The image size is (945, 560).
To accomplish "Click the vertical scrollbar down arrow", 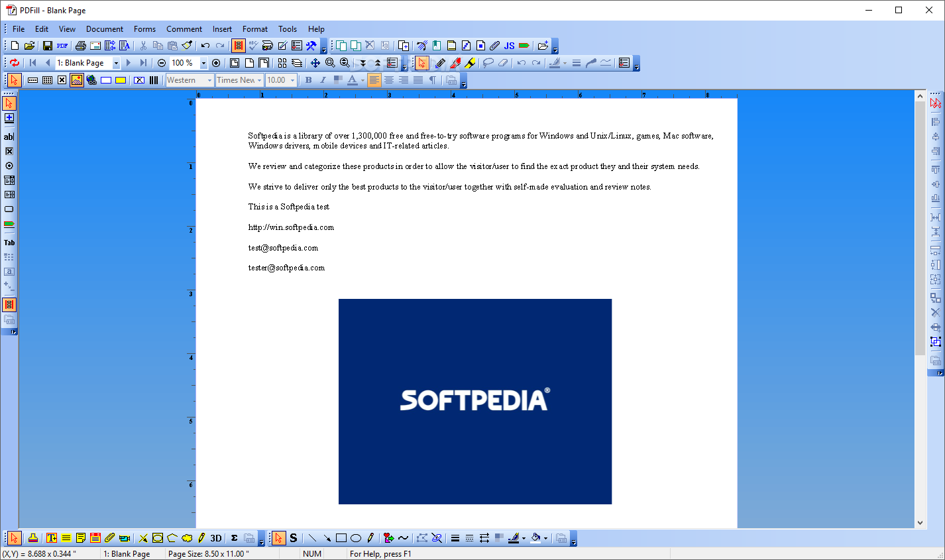I will [x=920, y=523].
